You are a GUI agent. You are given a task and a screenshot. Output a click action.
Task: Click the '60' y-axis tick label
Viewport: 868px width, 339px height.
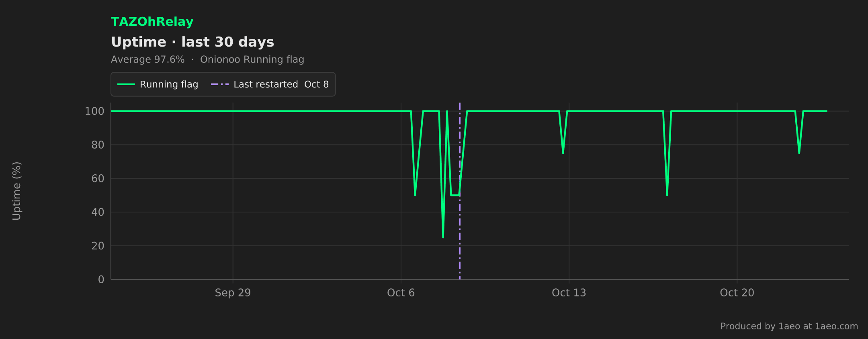tap(98, 179)
